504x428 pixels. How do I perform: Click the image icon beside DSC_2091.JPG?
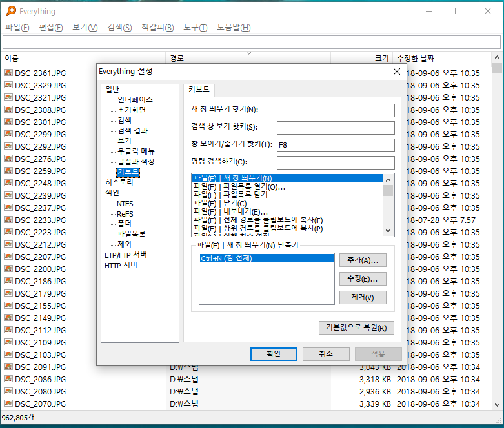(x=8, y=367)
